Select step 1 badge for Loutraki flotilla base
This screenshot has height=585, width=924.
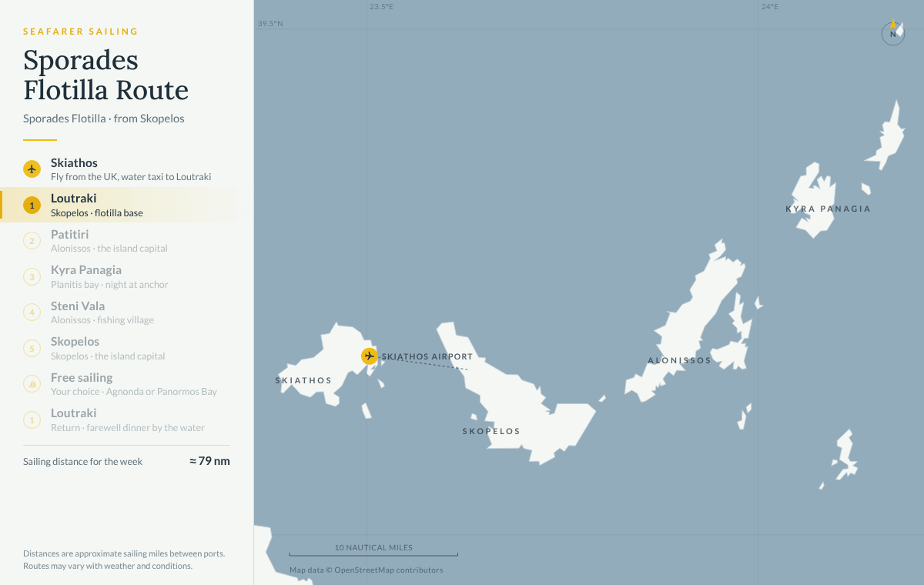point(32,205)
